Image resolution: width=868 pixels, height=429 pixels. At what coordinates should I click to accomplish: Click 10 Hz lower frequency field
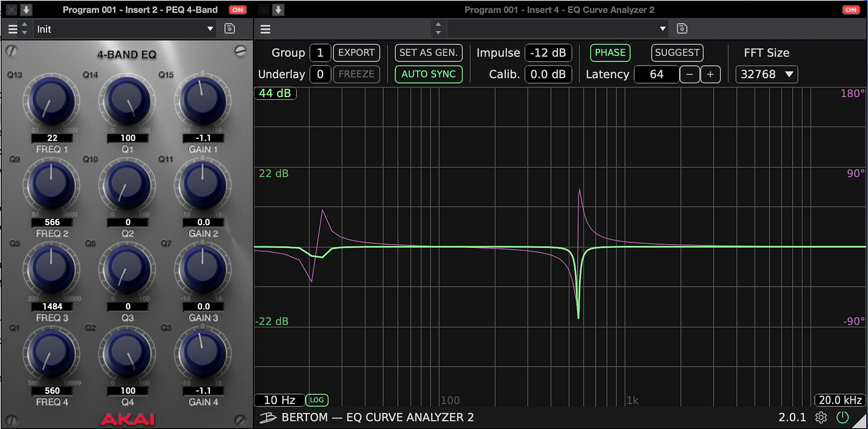pos(279,400)
